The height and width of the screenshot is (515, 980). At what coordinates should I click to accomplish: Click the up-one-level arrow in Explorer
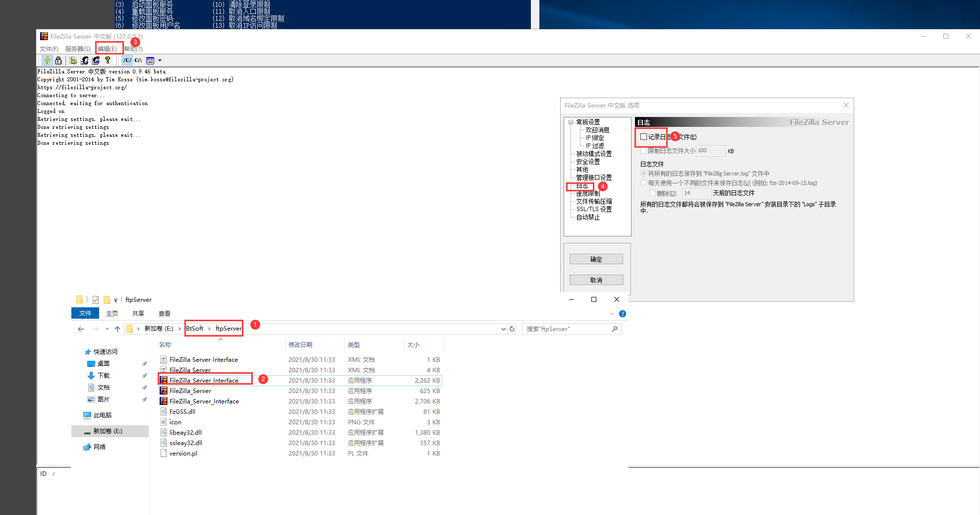point(117,329)
